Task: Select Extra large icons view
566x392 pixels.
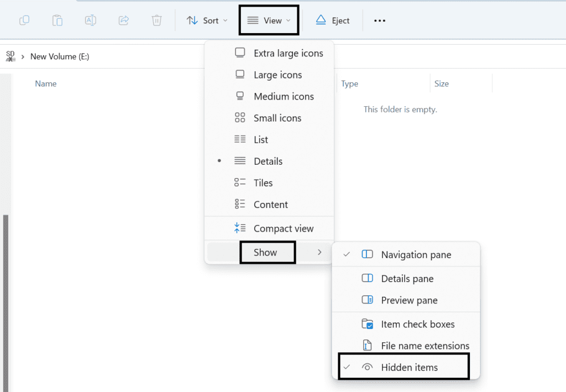Action: 288,54
